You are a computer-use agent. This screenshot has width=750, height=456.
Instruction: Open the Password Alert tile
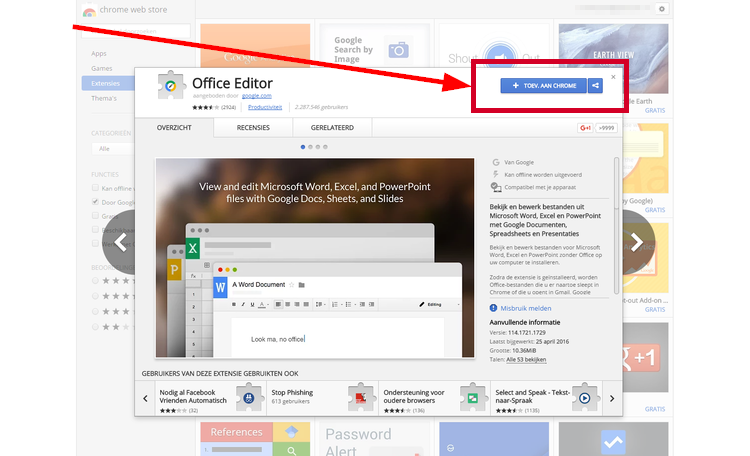(x=375, y=439)
